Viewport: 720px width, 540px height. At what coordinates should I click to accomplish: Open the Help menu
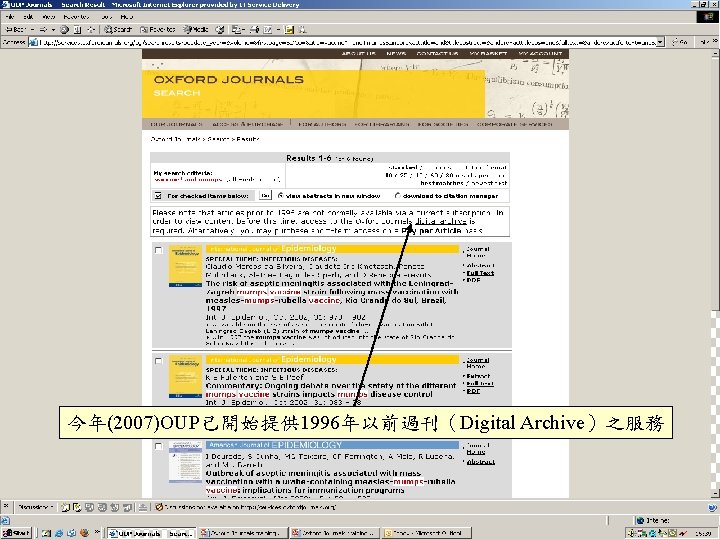point(127,17)
